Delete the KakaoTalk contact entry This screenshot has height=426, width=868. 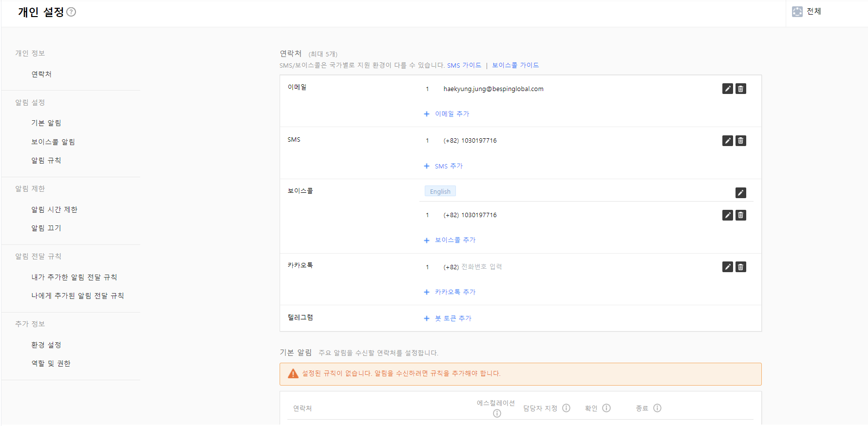pyautogui.click(x=740, y=267)
